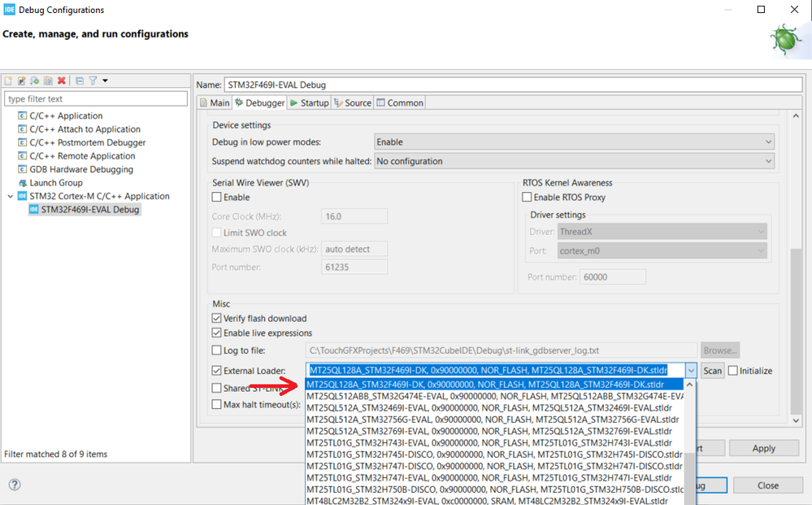Uncheck the External Loader checkbox
This screenshot has height=505, width=812.
pyautogui.click(x=216, y=371)
